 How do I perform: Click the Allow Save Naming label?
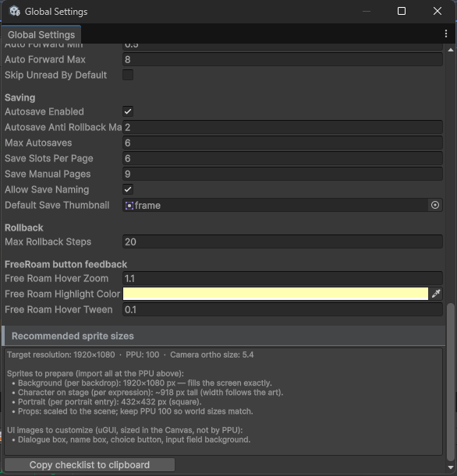(x=47, y=189)
